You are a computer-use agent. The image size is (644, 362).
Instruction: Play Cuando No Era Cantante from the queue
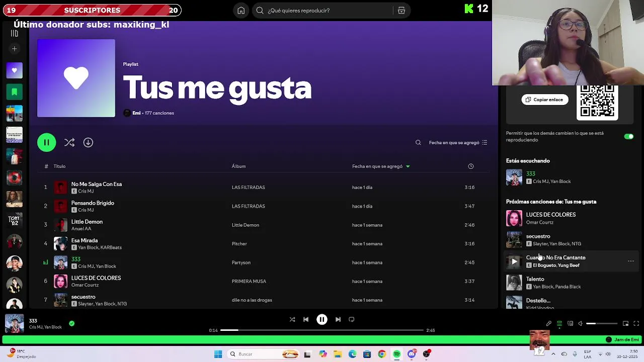pyautogui.click(x=514, y=261)
